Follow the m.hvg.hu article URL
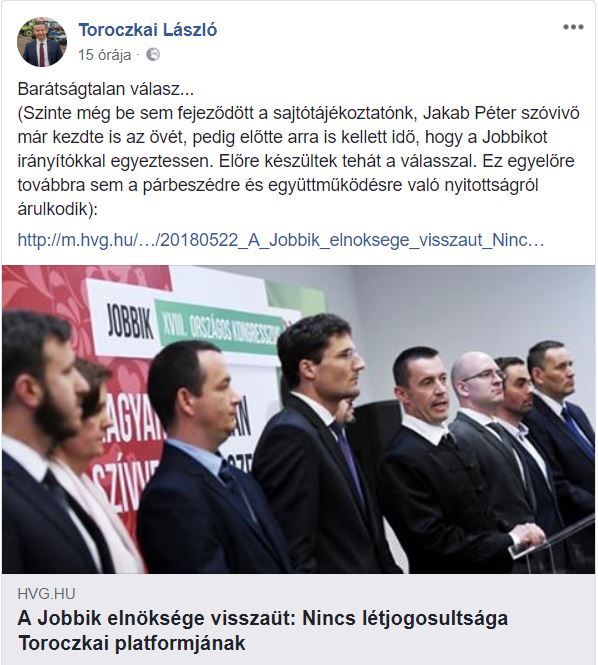 point(280,240)
